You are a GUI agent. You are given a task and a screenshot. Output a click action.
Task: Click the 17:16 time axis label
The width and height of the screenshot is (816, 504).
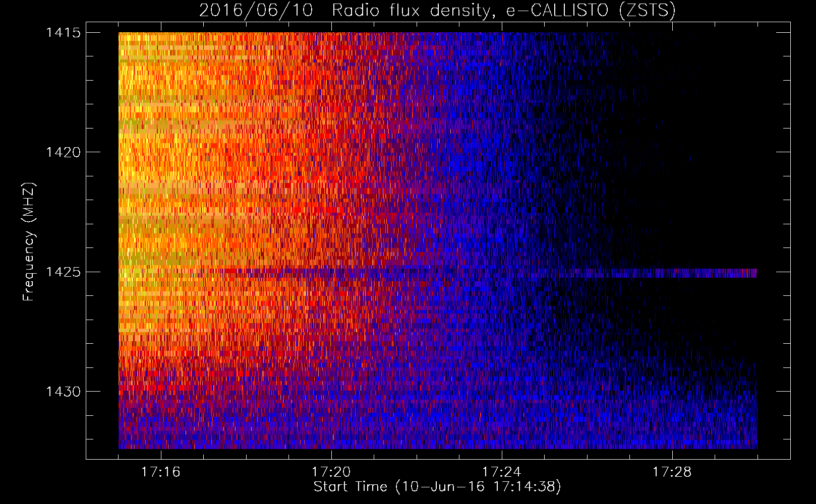point(160,472)
